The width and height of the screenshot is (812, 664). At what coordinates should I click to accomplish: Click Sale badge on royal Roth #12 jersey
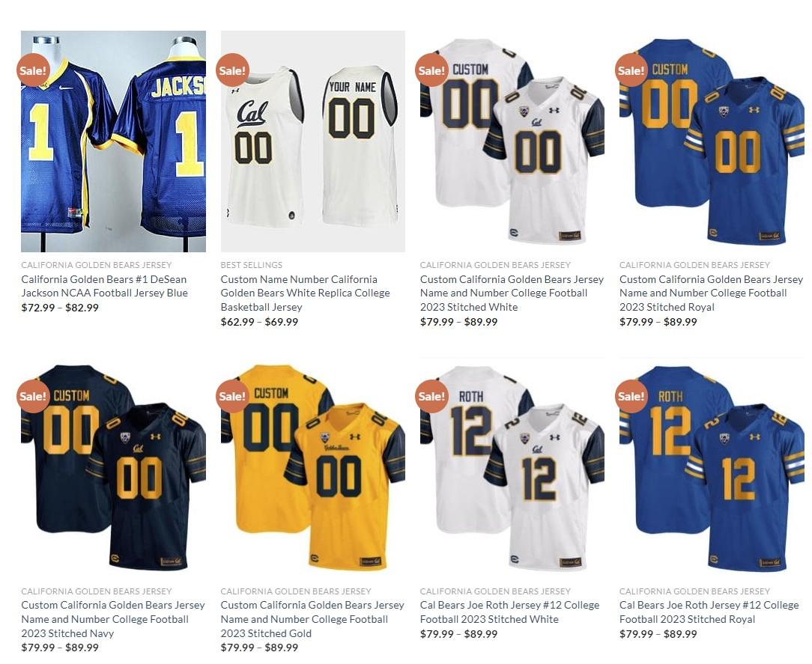point(631,396)
